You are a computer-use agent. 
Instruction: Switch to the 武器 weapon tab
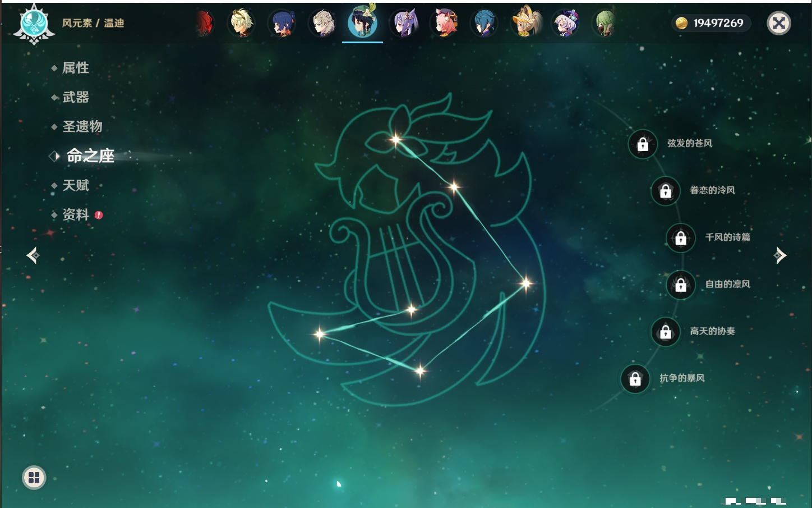[75, 97]
